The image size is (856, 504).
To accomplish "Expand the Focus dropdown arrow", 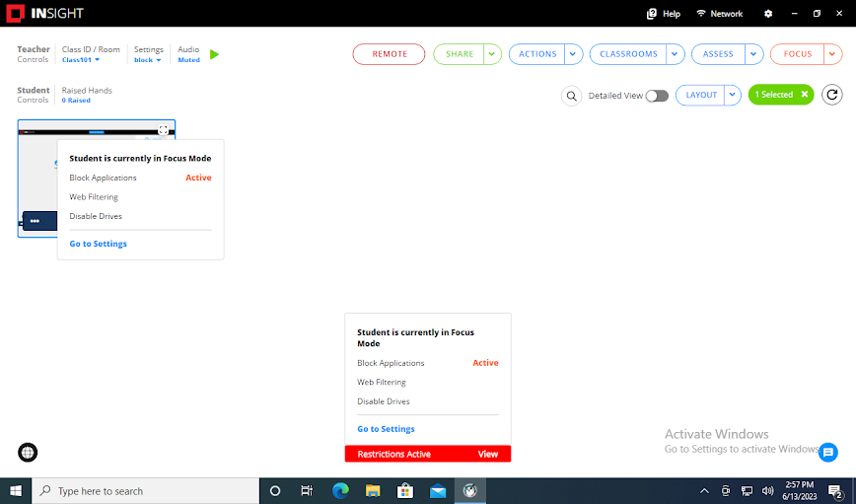I will [x=832, y=54].
